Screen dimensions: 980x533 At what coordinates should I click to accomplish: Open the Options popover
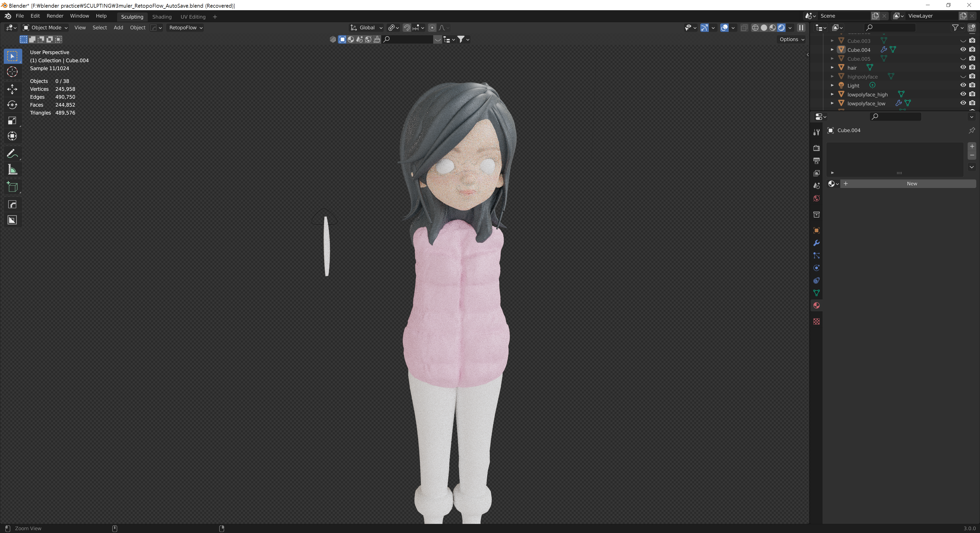point(792,39)
